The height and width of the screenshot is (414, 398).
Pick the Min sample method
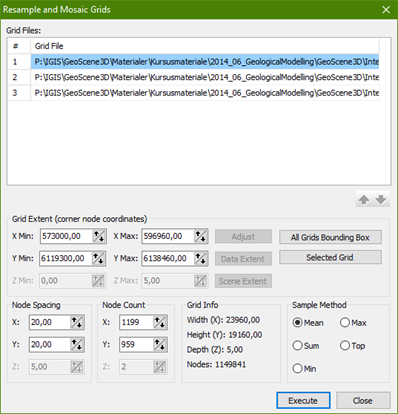point(304,369)
